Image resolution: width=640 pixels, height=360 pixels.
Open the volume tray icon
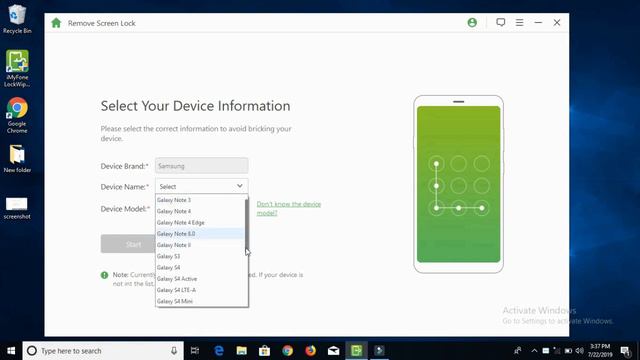tap(579, 351)
